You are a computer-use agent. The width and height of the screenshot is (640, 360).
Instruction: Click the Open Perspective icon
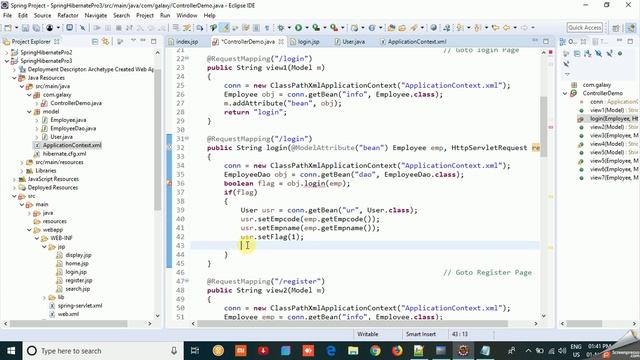pos(616,28)
